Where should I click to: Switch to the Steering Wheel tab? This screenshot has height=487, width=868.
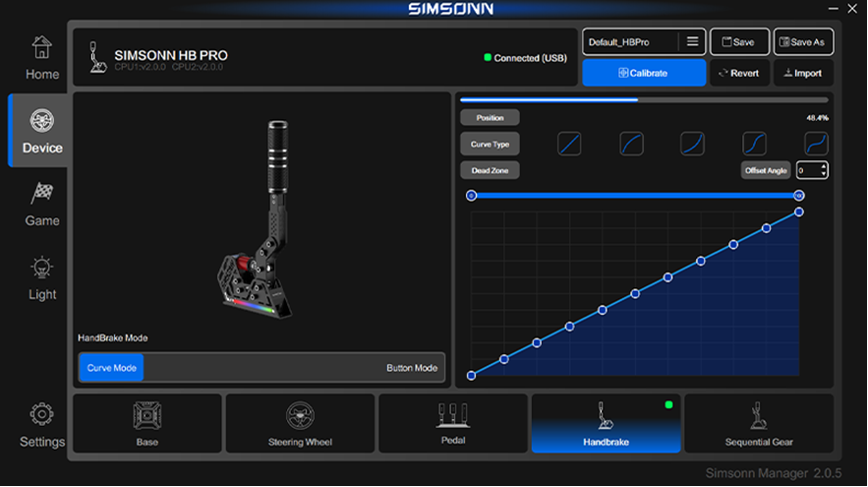tap(300, 424)
